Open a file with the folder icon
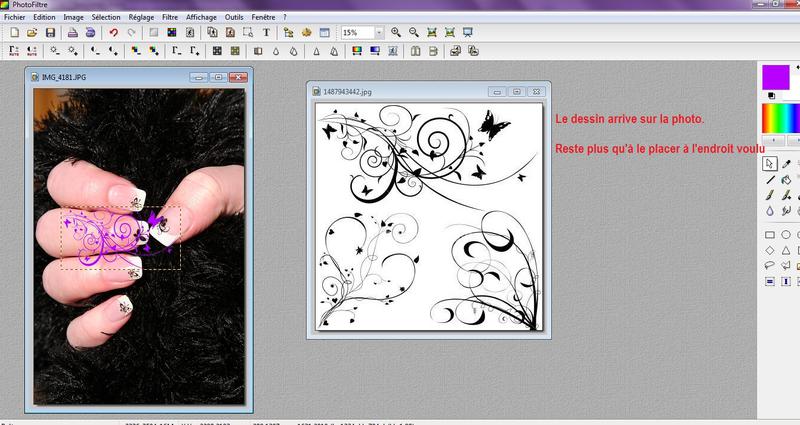This screenshot has width=800, height=425. [x=31, y=33]
